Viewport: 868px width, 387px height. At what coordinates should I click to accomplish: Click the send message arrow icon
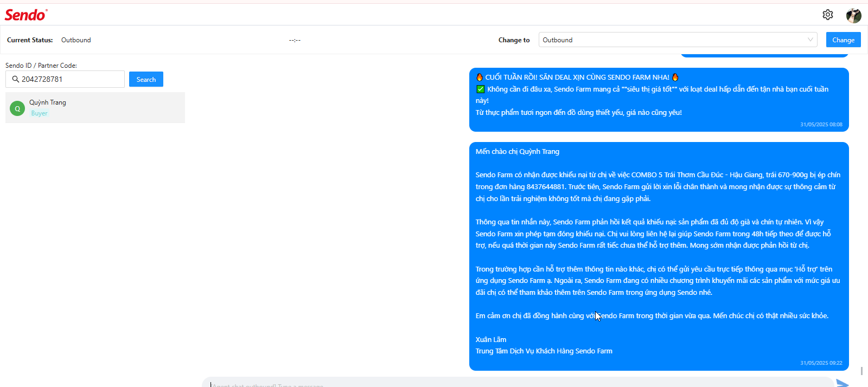pos(843,383)
